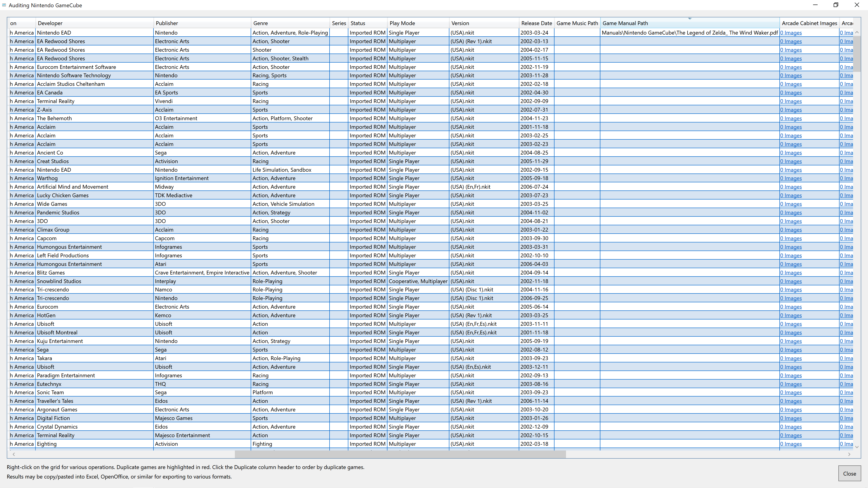Select the 'Life Simulation, Sandbox' genre cell

point(290,170)
